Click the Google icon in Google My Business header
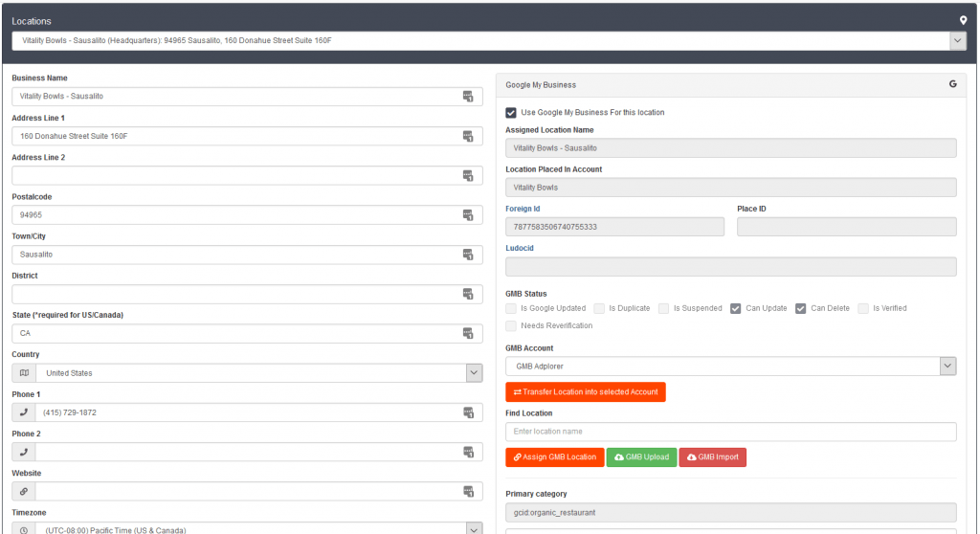 tap(952, 84)
